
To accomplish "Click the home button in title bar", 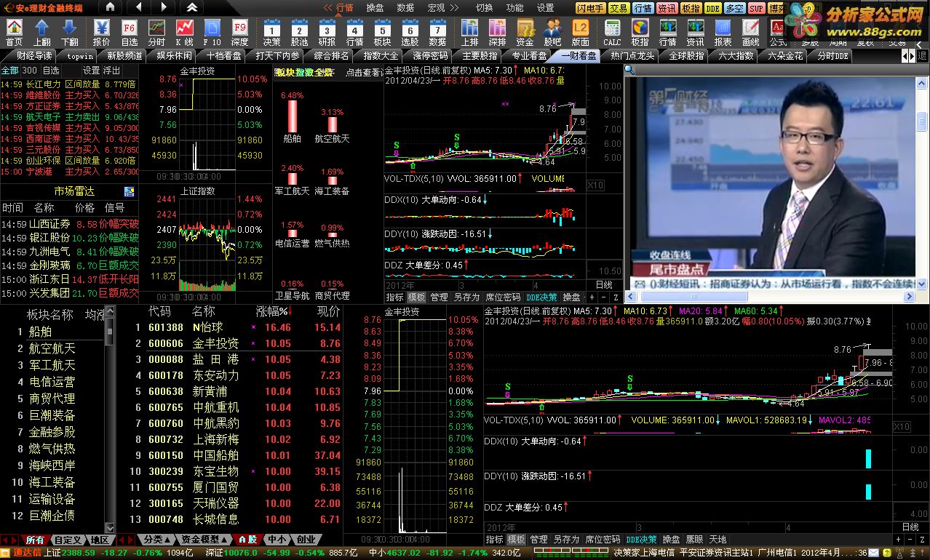I will 110,7.
